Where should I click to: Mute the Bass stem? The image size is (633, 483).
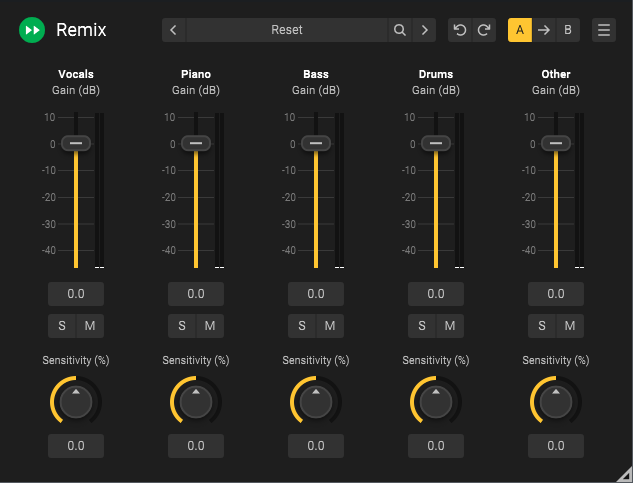[330, 326]
